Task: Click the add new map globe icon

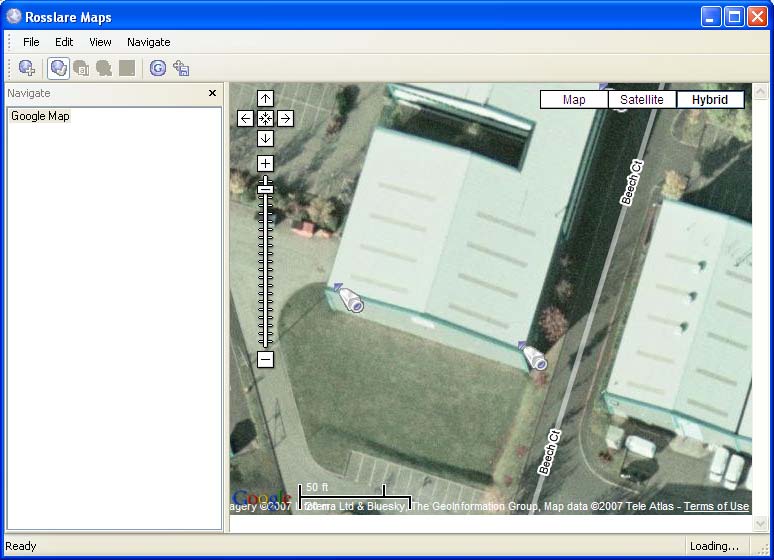Action: pos(27,68)
